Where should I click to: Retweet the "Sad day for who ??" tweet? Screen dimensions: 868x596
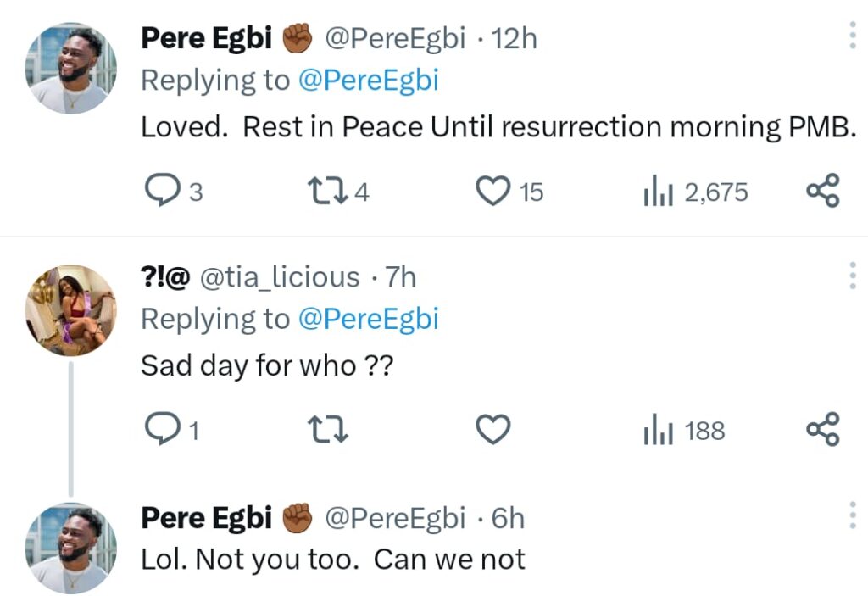click(326, 431)
